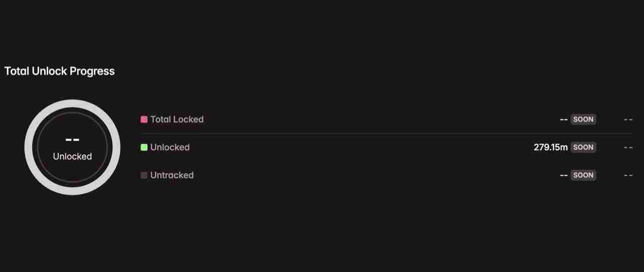The image size is (644, 272).
Task: Click the dashes placeholder inside the donut chart
Action: 72,140
